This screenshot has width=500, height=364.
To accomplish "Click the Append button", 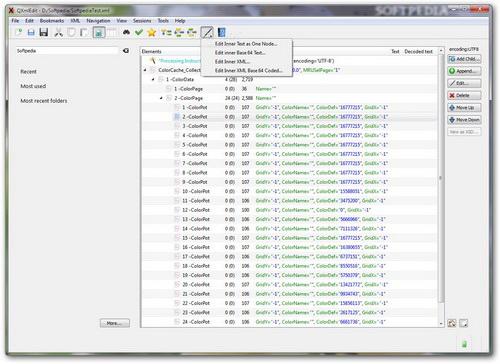I will pyautogui.click(x=464, y=71).
